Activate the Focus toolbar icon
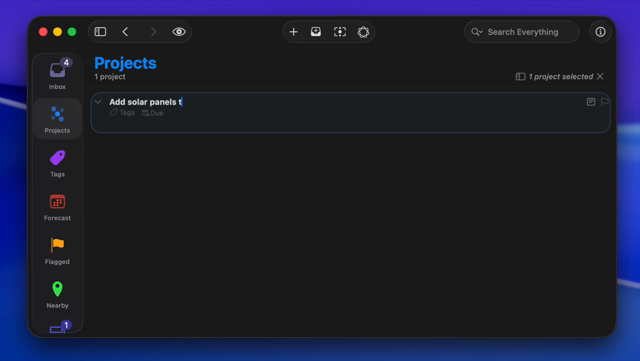The width and height of the screenshot is (640, 361). (x=340, y=32)
